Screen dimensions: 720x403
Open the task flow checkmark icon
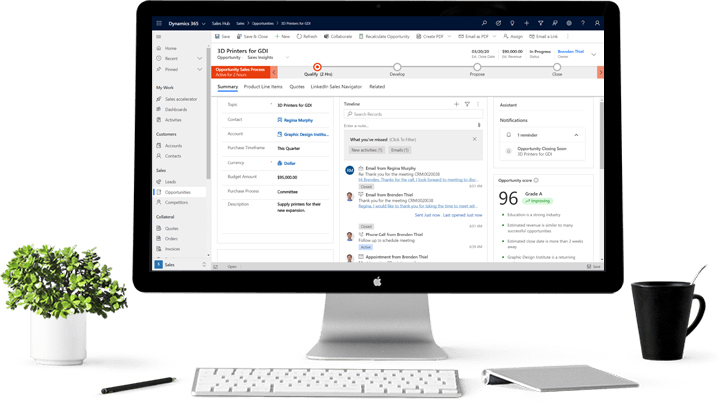498,23
